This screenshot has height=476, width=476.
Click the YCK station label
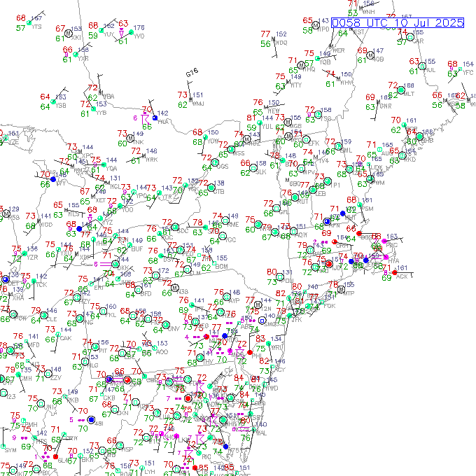click(41, 284)
